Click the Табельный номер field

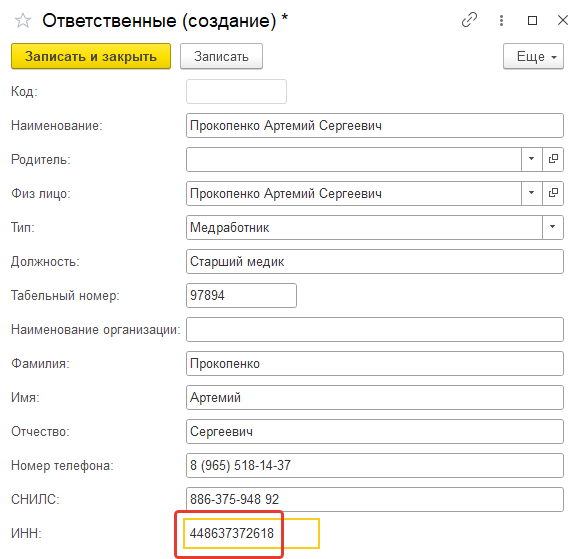point(241,296)
